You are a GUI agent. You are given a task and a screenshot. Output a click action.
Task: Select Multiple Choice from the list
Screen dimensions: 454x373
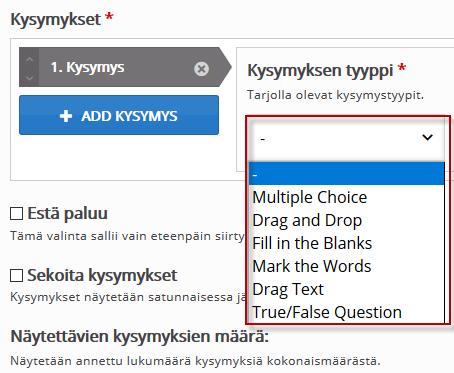click(x=347, y=197)
